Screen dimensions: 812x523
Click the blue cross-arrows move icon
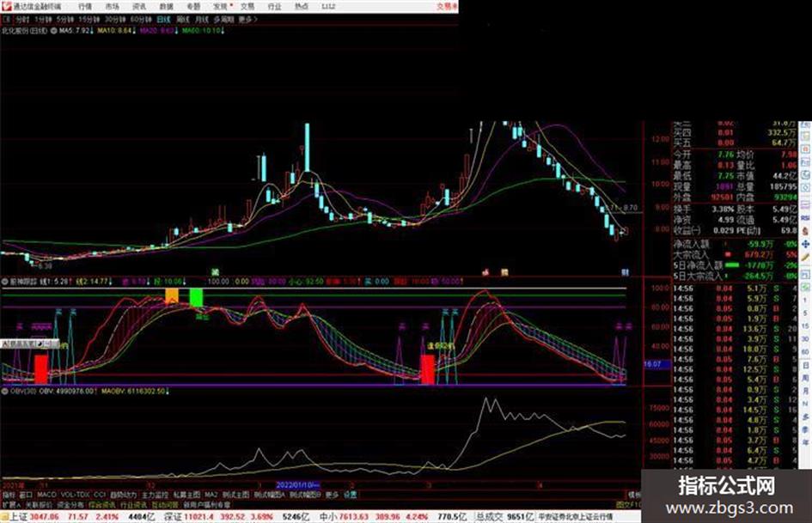coord(805,243)
